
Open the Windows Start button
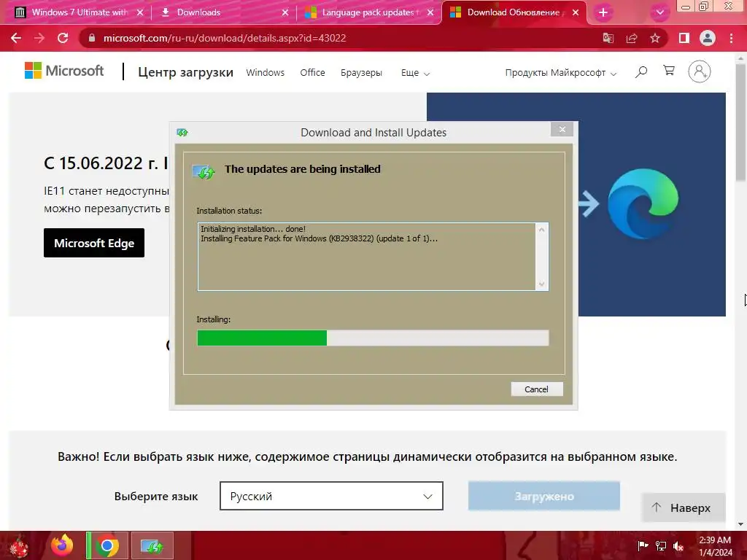pos(19,545)
